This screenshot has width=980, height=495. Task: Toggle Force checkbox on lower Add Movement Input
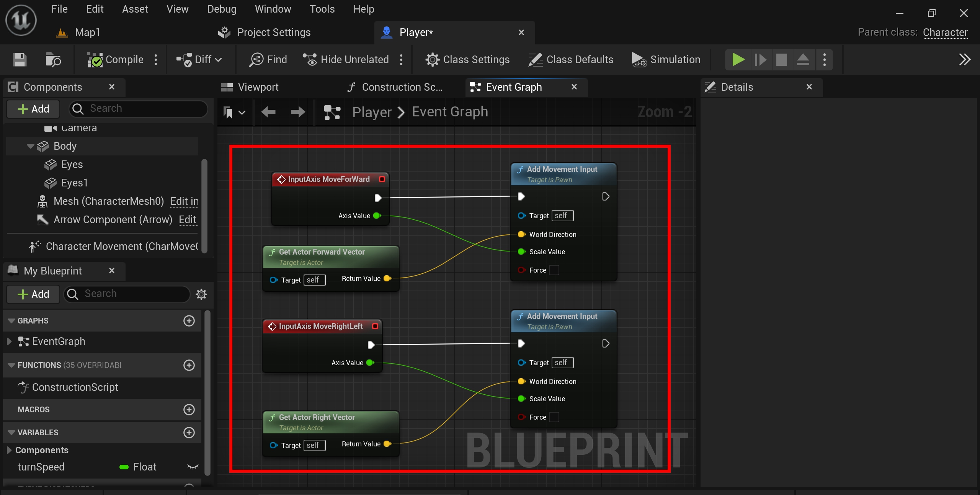(x=554, y=417)
